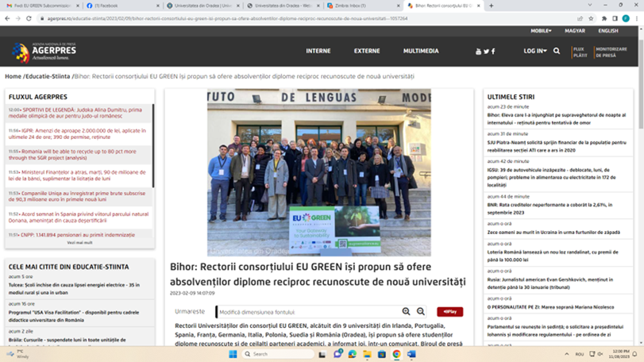Go to Educatie-Stiinta breadcrumb link

click(48, 76)
